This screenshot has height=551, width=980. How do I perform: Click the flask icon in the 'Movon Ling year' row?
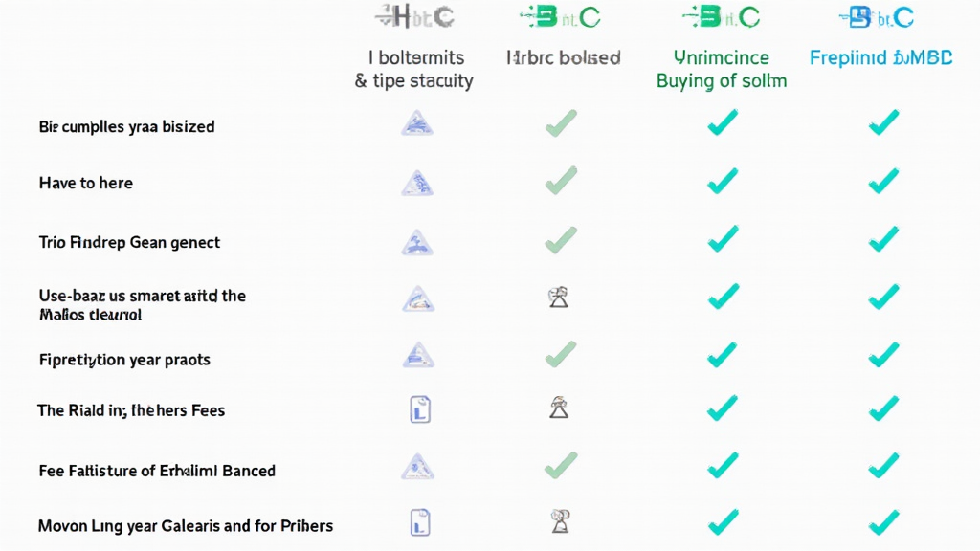560,521
